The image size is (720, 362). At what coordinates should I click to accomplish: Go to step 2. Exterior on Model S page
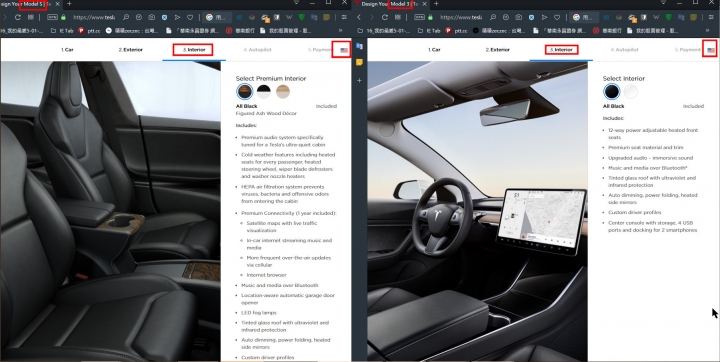pos(130,50)
